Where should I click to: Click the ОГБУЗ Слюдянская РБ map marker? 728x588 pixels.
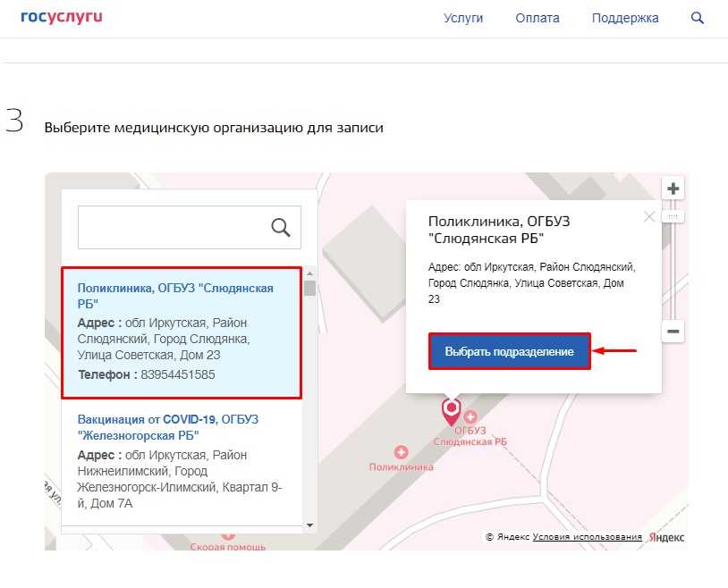(x=470, y=417)
